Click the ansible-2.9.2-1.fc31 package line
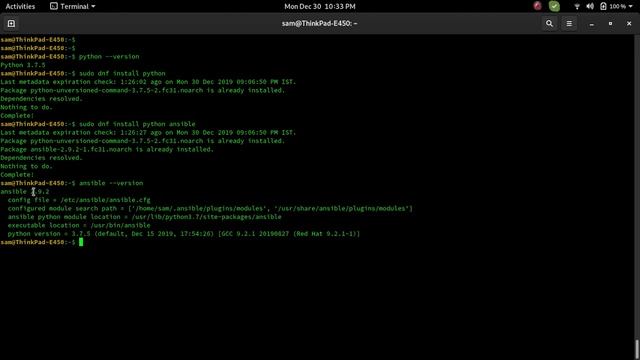 [107, 149]
